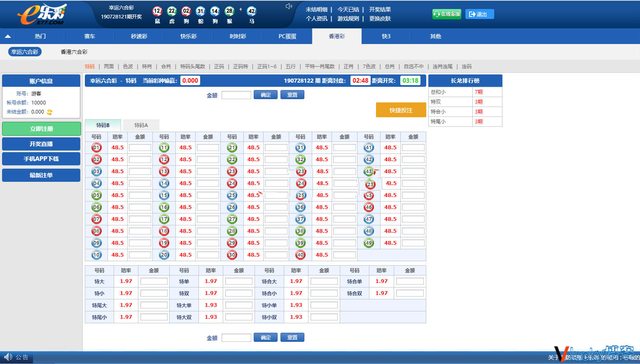Click the 退出 logout button

point(480,14)
